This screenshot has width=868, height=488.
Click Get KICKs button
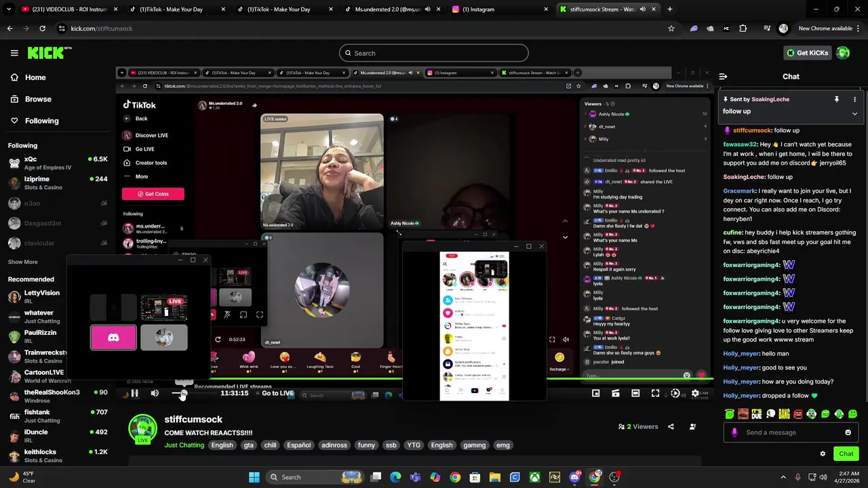click(x=807, y=53)
